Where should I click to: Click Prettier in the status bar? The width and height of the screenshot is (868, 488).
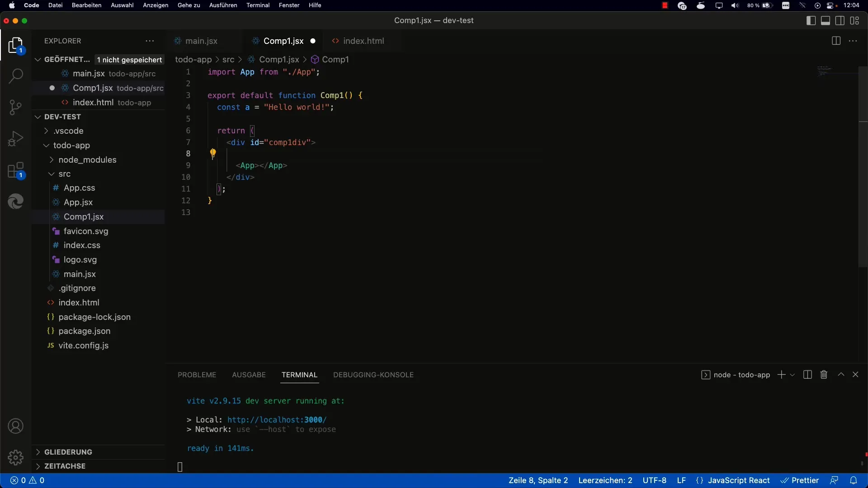[800, 480]
